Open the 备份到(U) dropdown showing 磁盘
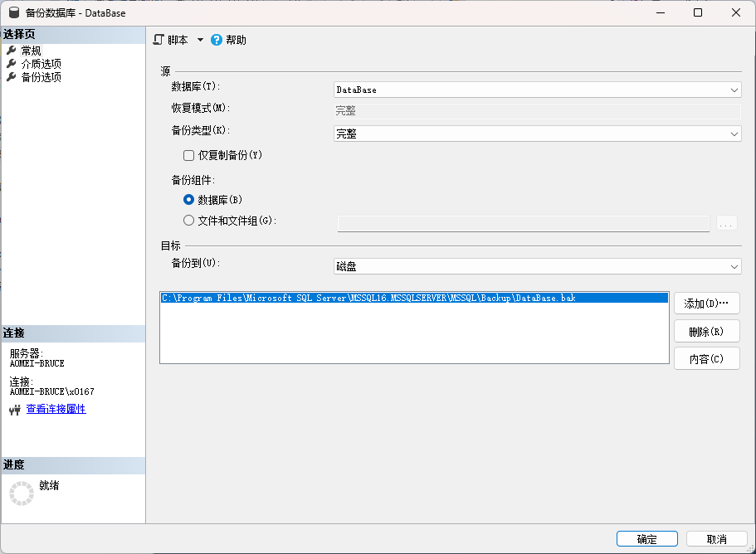 click(537, 266)
